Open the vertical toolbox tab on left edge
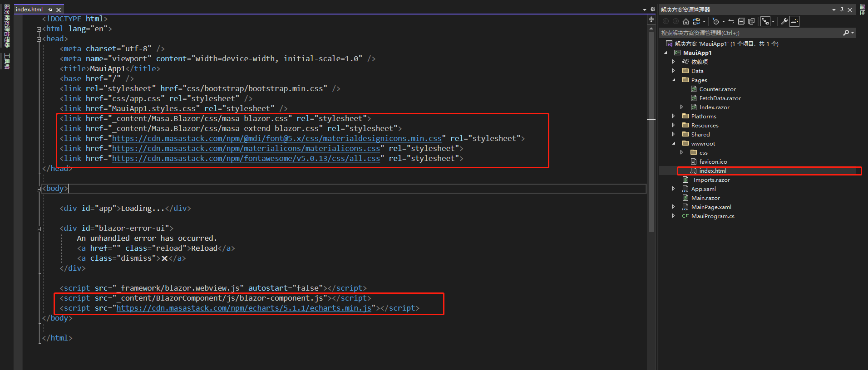The image size is (868, 370). point(7,61)
